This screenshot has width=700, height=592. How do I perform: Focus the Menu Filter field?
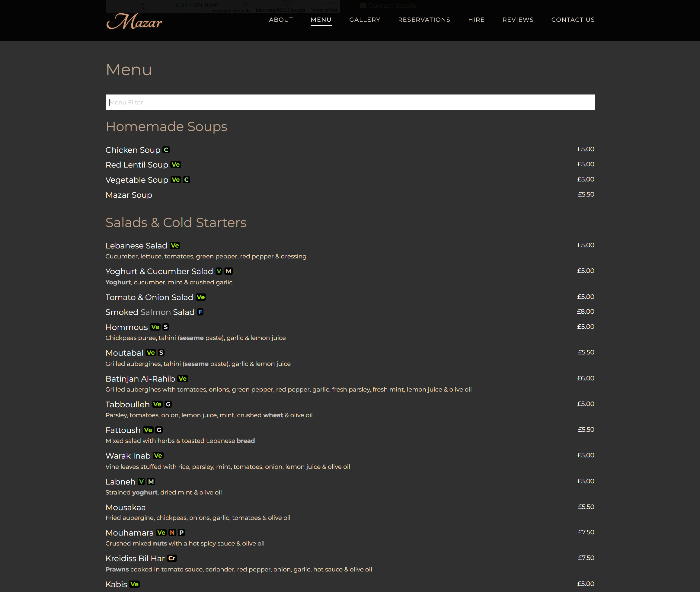350,102
